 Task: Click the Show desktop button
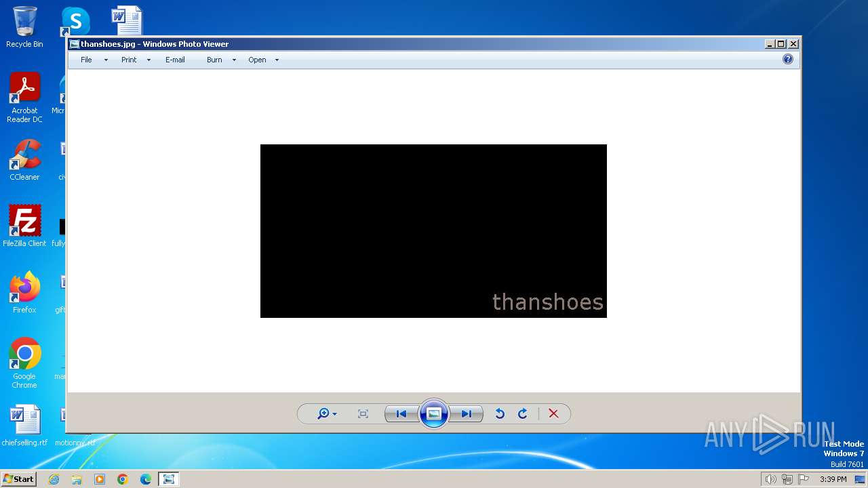tap(861, 479)
